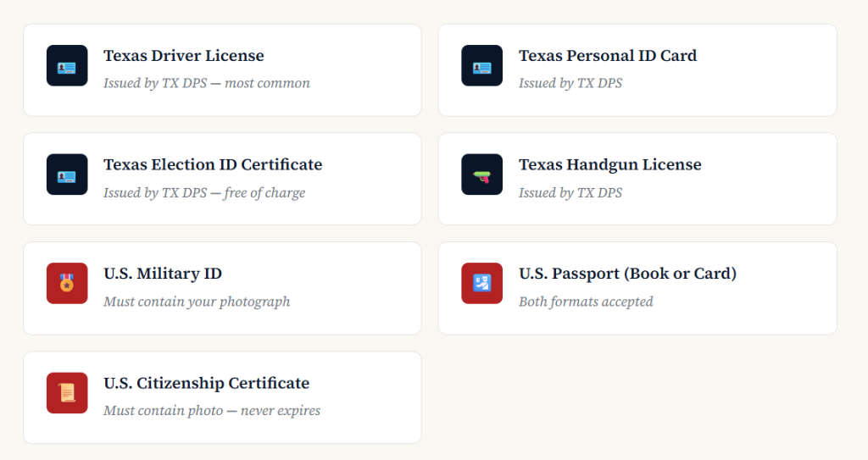Click 'Must contain photo — never expires' text
The height and width of the screenshot is (460, 868).
212,411
